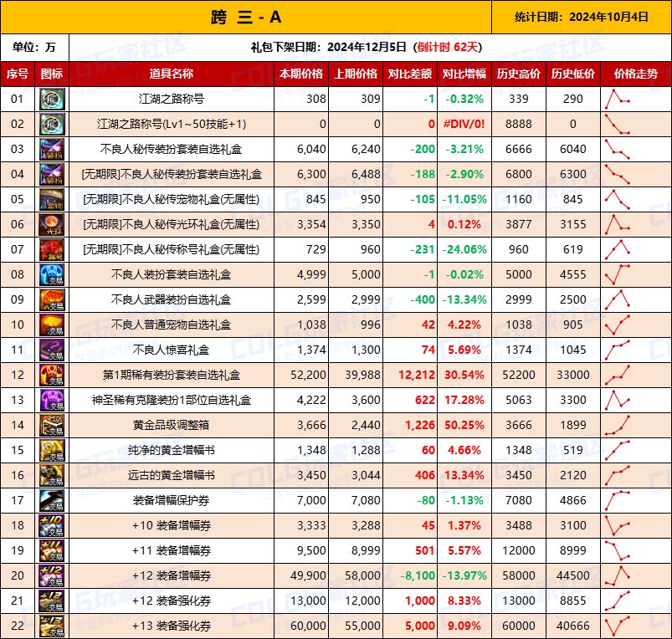Click the 本期价格 column header
The width and height of the screenshot is (672, 639).
pyautogui.click(x=301, y=74)
